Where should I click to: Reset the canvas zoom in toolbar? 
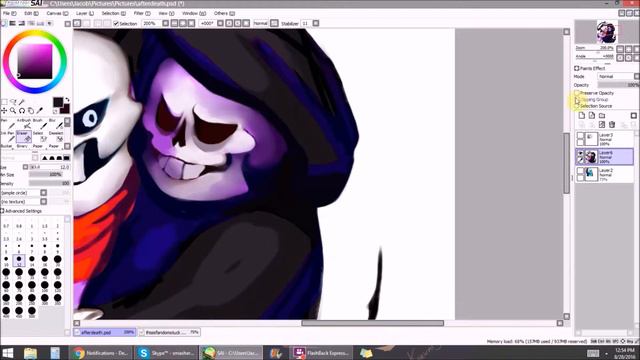[x=191, y=23]
